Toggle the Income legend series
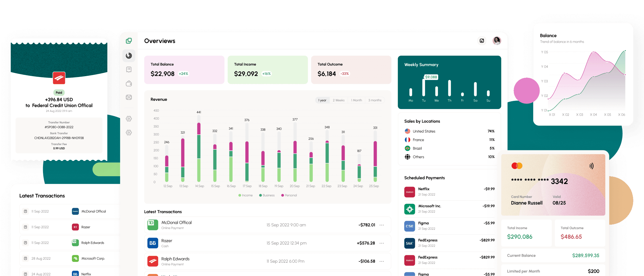The image size is (644, 276). (x=246, y=195)
